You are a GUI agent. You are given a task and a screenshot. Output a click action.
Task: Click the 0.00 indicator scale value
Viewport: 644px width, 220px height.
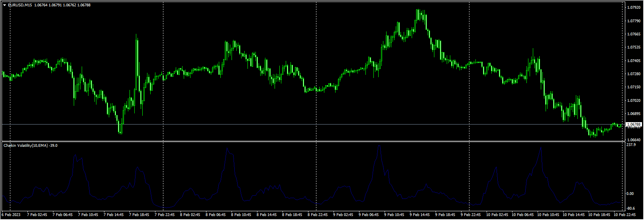630,194
